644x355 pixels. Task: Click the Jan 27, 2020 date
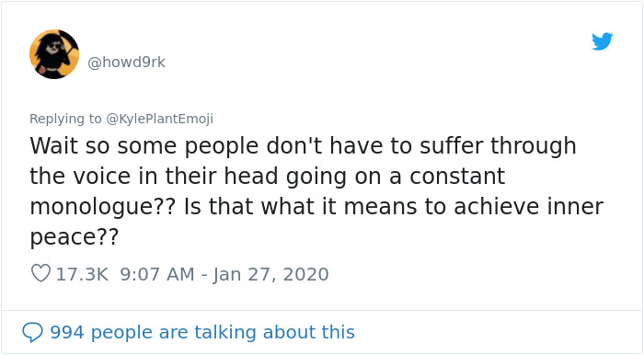[x=270, y=274]
